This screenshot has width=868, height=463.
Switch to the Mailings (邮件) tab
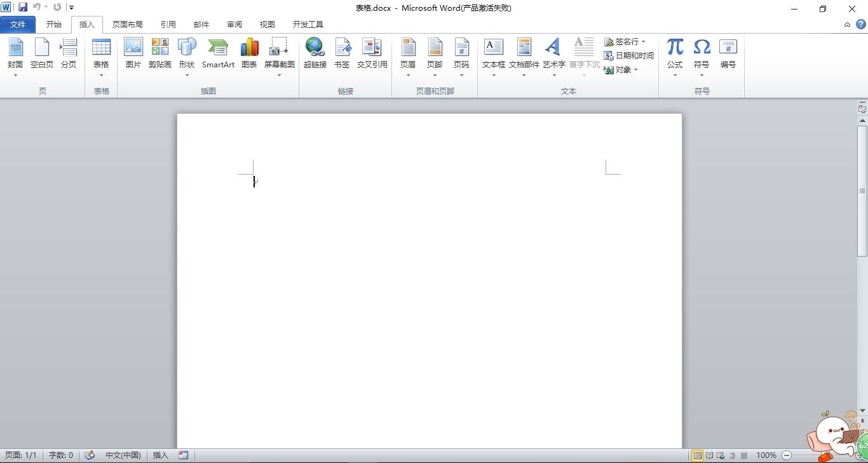(201, 25)
